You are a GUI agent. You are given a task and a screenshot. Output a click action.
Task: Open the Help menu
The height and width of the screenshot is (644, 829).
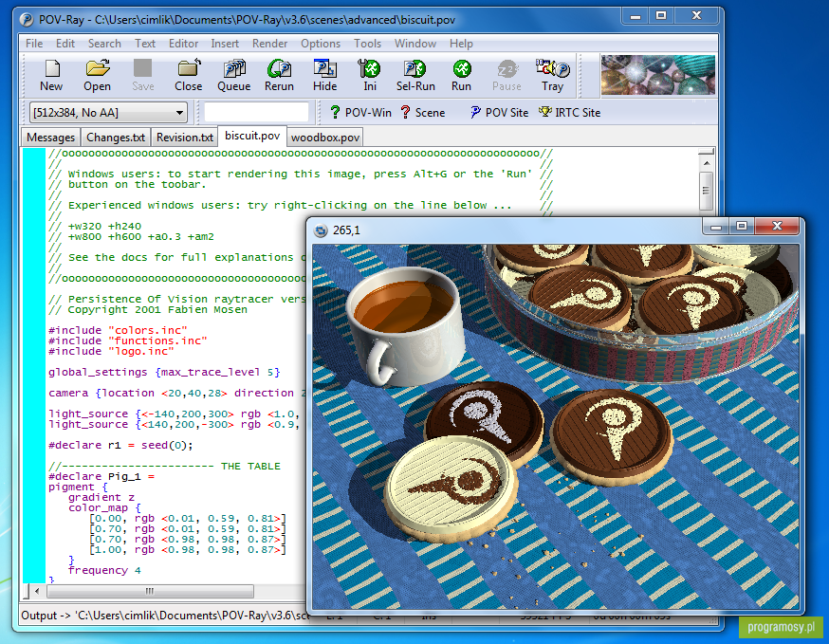[x=461, y=44]
